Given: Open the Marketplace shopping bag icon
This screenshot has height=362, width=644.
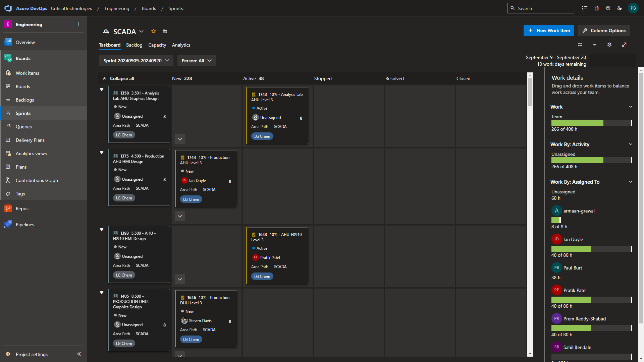Looking at the screenshot, I should coord(597,8).
